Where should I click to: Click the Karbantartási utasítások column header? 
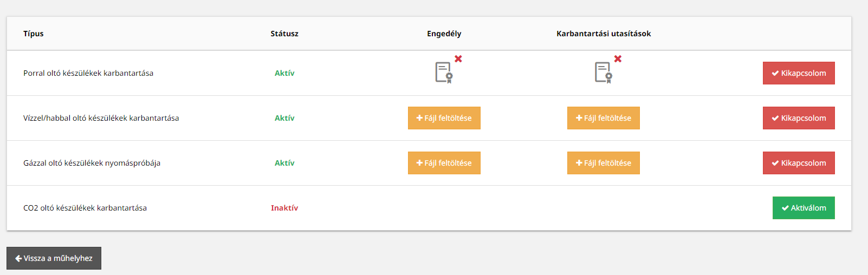pos(604,34)
